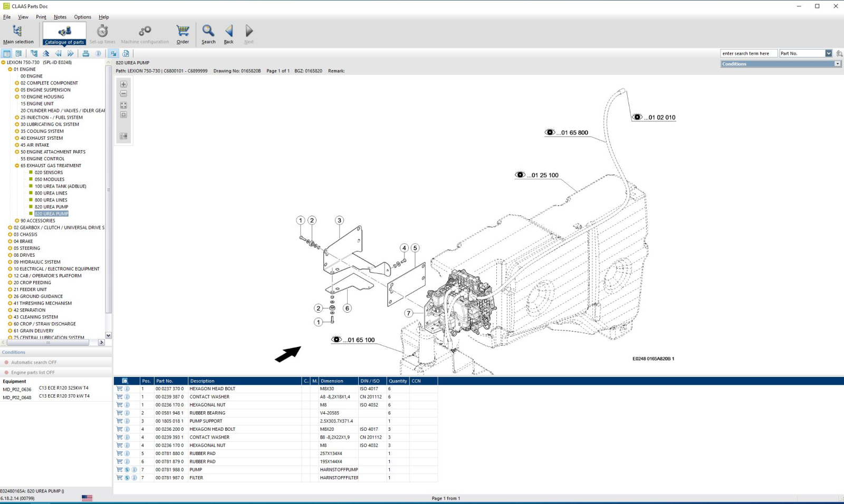Open the Options menu
The height and width of the screenshot is (504, 844).
pos(82,17)
